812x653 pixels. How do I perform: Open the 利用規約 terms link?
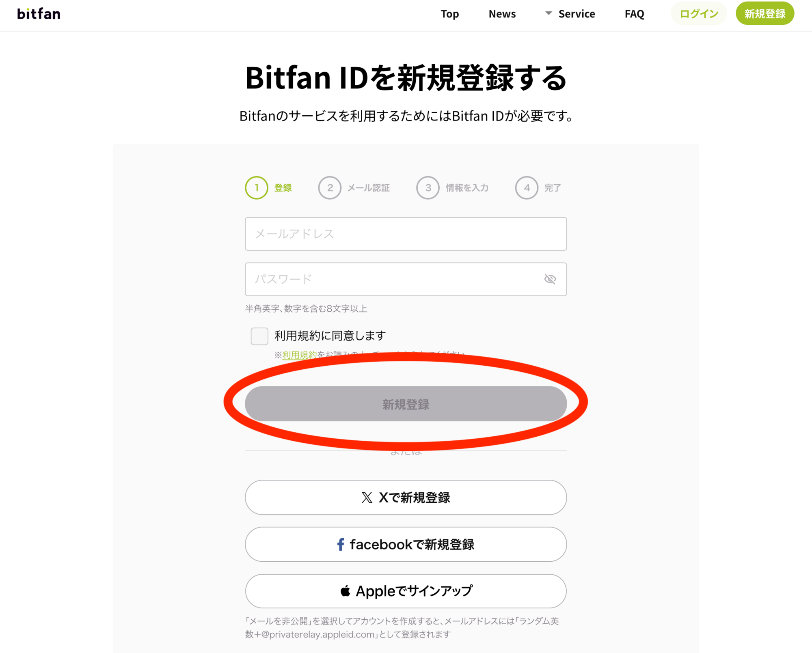point(299,355)
